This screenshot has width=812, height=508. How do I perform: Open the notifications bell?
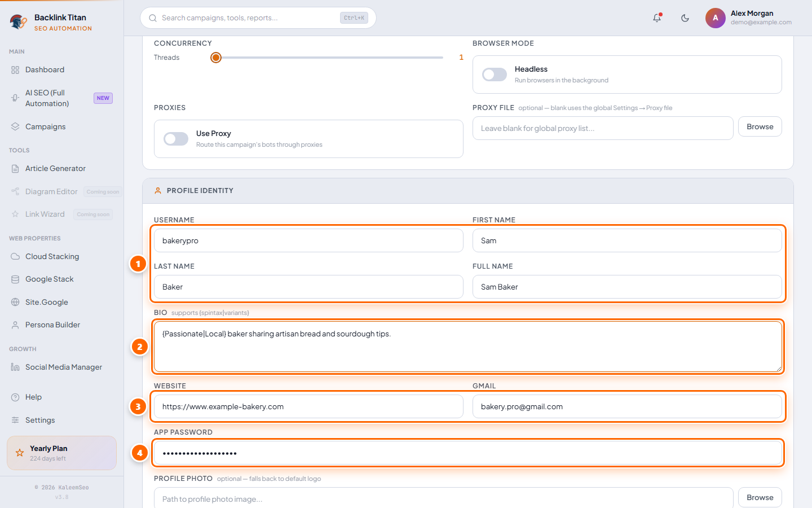(657, 18)
